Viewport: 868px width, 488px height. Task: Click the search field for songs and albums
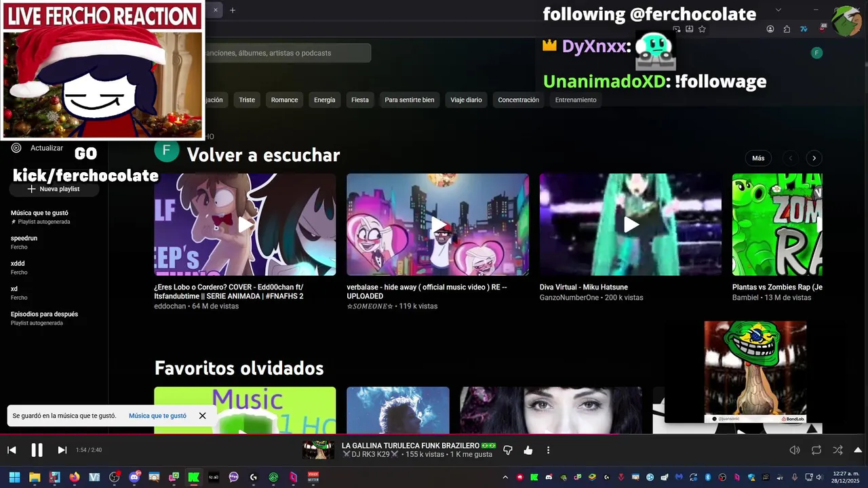pos(287,53)
